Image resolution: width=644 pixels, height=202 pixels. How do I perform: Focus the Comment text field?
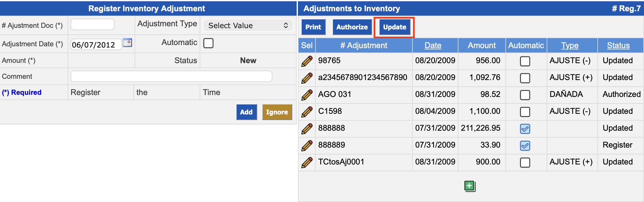(171, 77)
